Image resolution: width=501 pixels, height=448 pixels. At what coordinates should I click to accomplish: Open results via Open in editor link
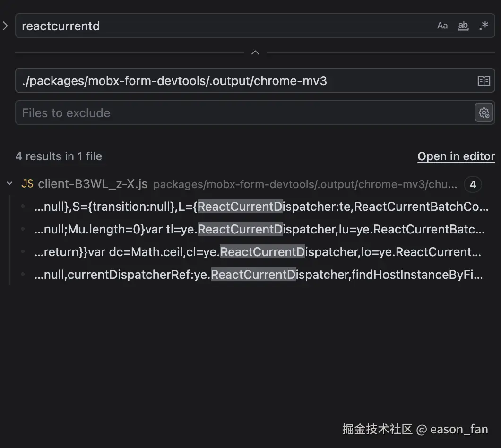point(456,156)
